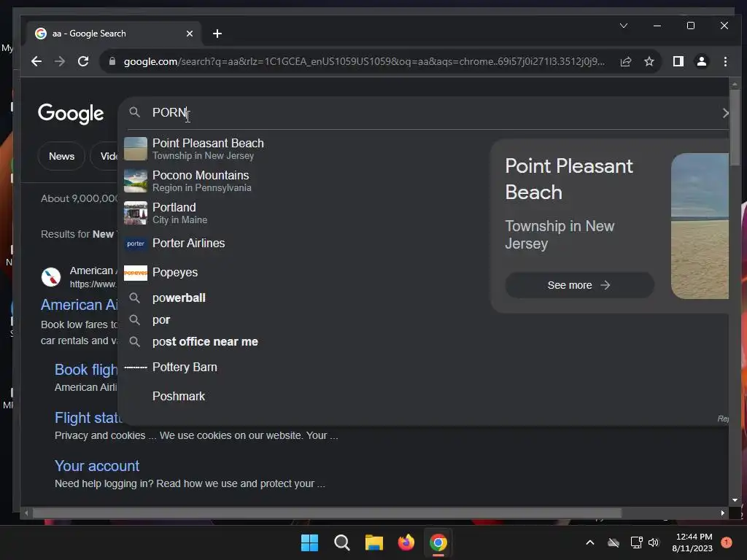The image size is (747, 560).
Task: Click the Google logo
Action: point(71,113)
